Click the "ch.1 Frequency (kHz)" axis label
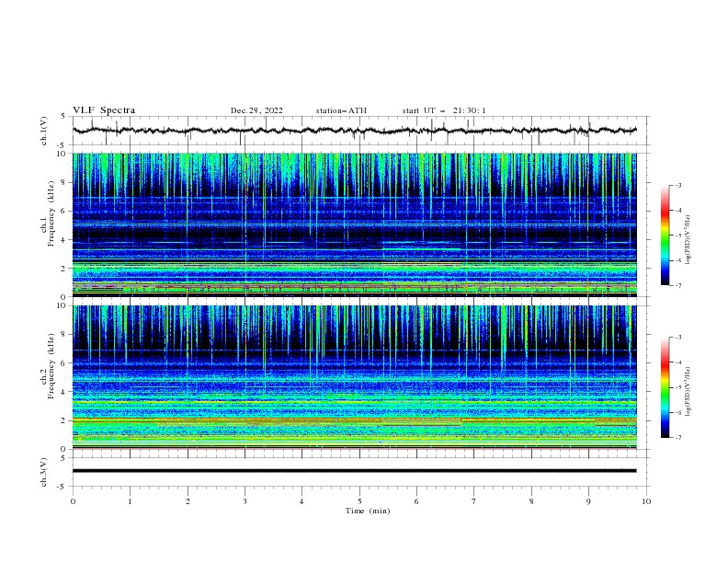Viewport: 728px width, 563px height. click(48, 214)
